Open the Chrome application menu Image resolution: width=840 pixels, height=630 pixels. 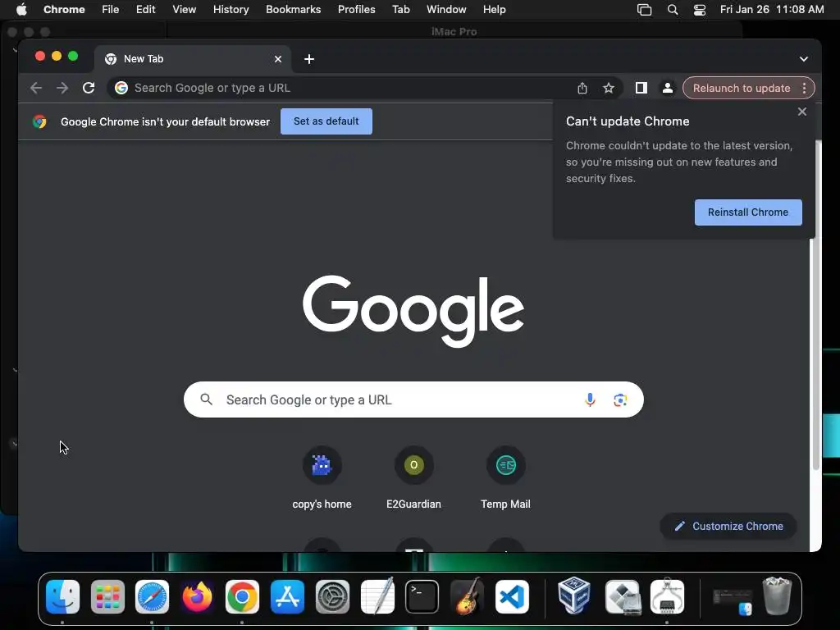pos(64,9)
